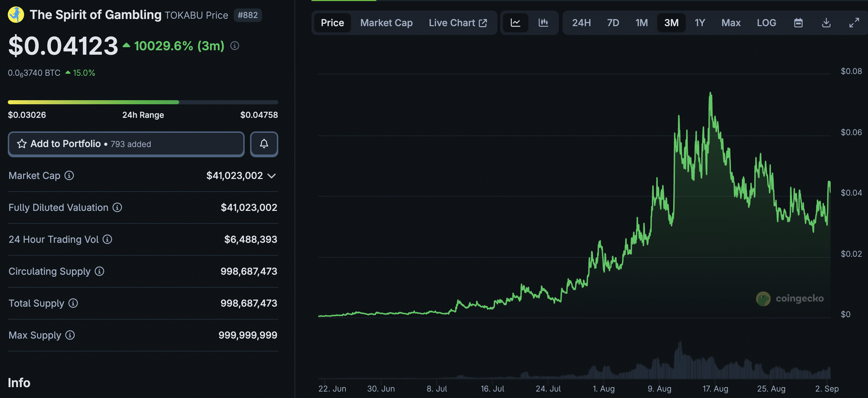Expand the chart to fullscreen
This screenshot has width=868, height=398.
854,22
